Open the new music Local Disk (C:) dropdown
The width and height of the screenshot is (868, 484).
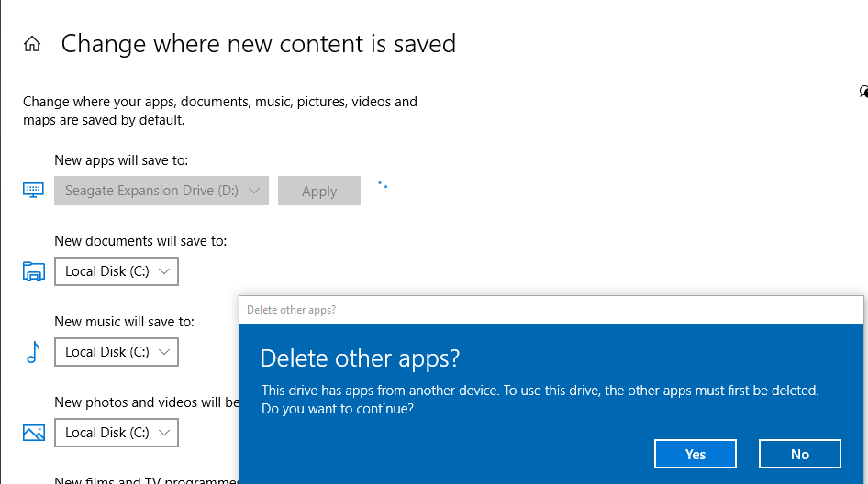pos(117,352)
